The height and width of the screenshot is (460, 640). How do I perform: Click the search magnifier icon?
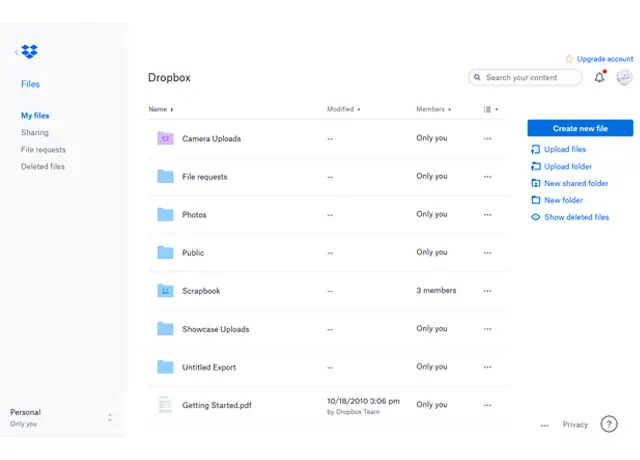pyautogui.click(x=477, y=77)
